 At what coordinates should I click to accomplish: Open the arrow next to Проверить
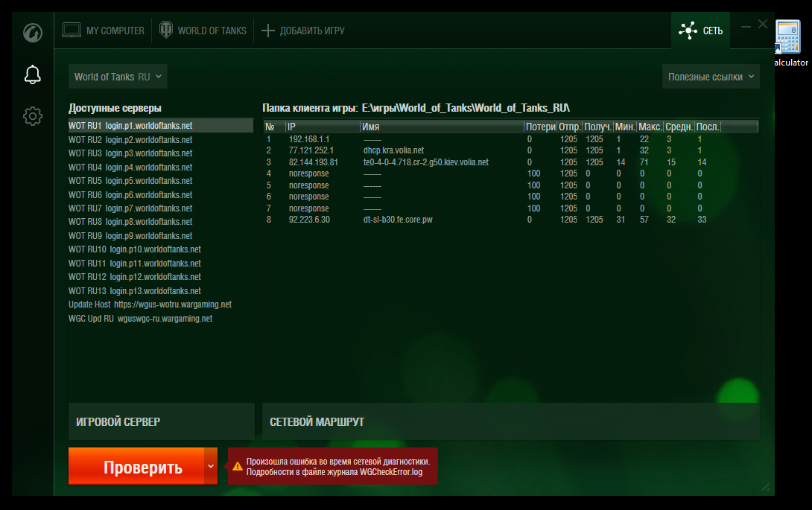coord(211,466)
